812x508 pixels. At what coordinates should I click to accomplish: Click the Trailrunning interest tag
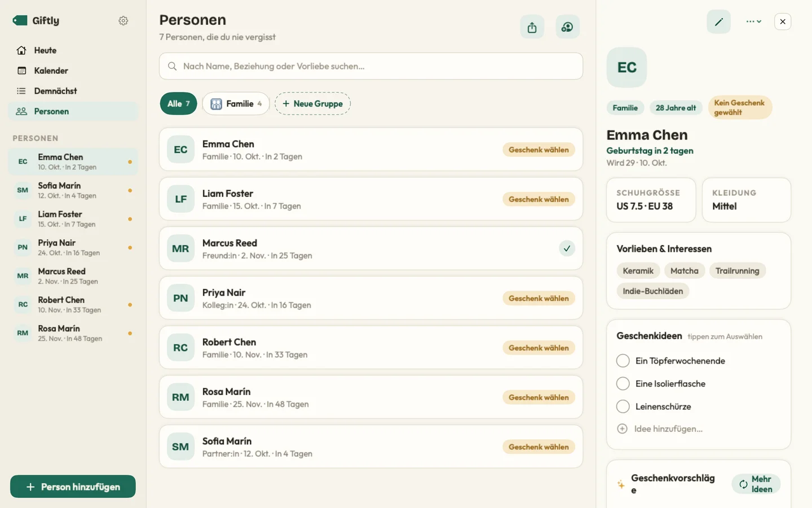(x=737, y=271)
